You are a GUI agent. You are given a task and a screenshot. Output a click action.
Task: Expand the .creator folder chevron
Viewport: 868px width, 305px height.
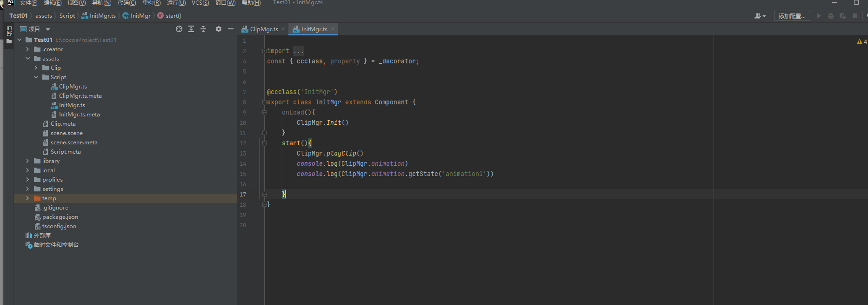point(27,49)
